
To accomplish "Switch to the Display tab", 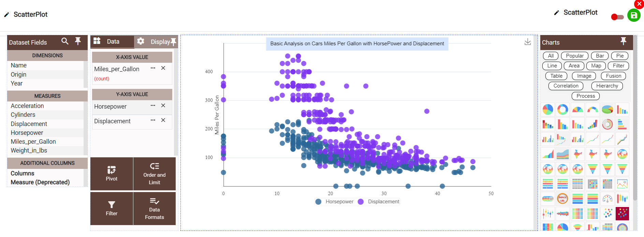I will (x=156, y=42).
